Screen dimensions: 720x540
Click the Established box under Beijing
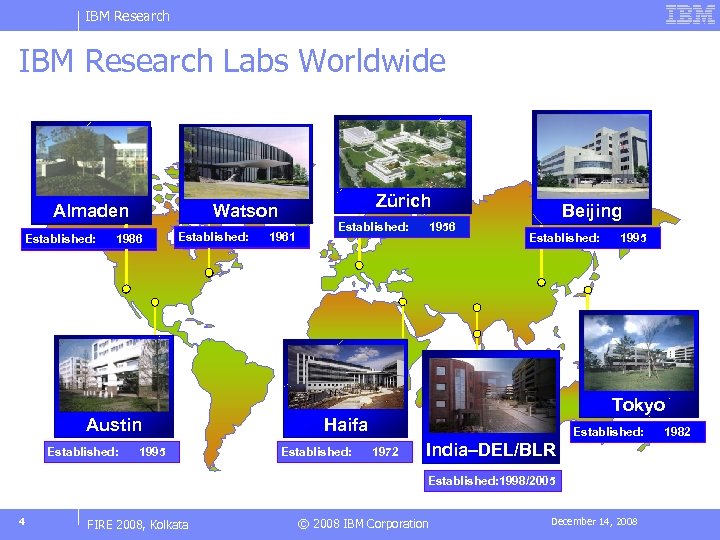click(x=593, y=238)
